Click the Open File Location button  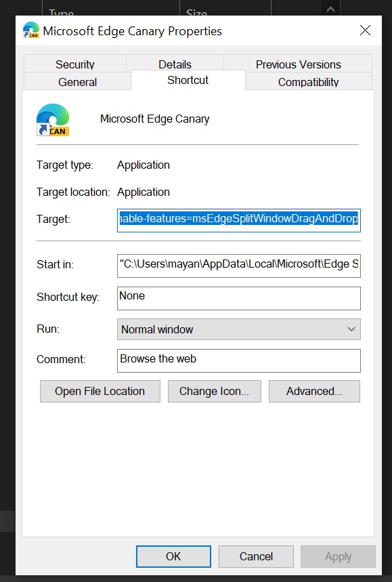[x=100, y=391]
